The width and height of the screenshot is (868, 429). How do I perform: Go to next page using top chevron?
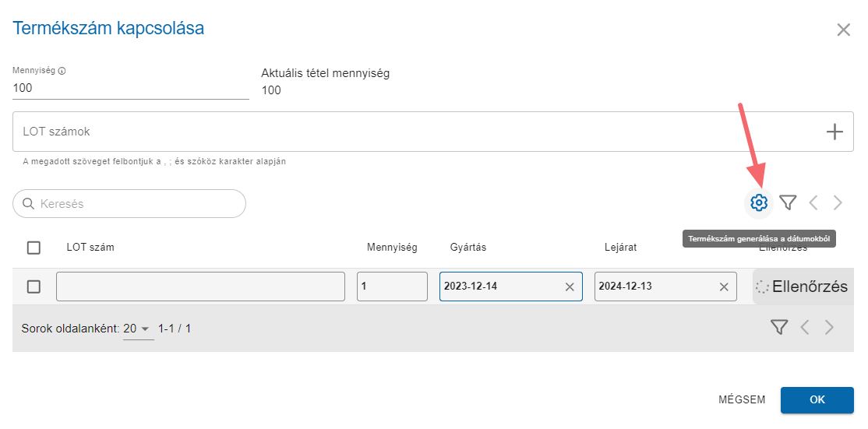tap(838, 203)
